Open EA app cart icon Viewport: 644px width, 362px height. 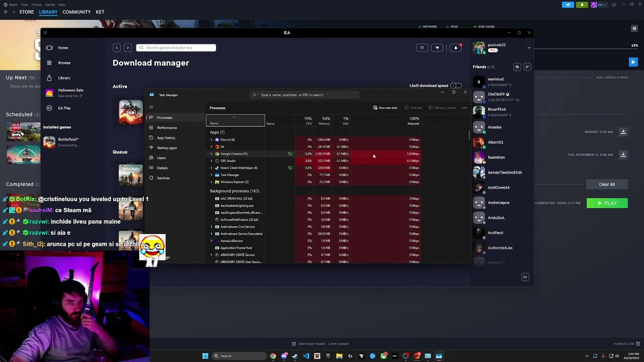[437, 48]
